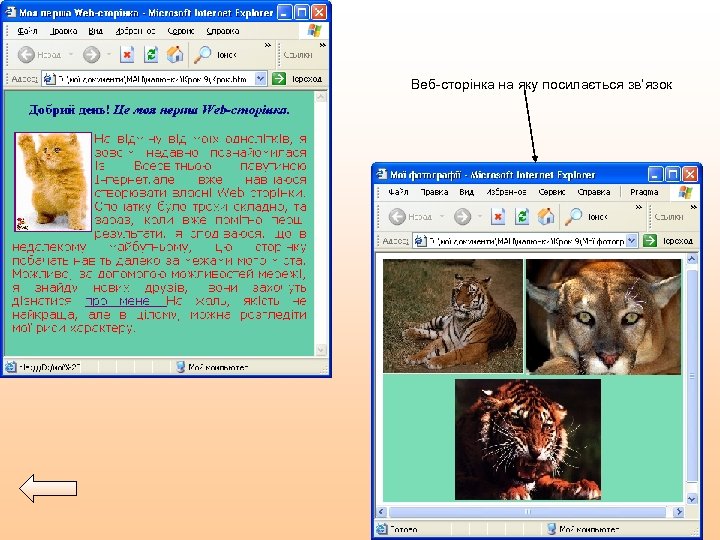Open Вид menu in photos window
The height and width of the screenshot is (540, 720).
pyautogui.click(x=467, y=192)
